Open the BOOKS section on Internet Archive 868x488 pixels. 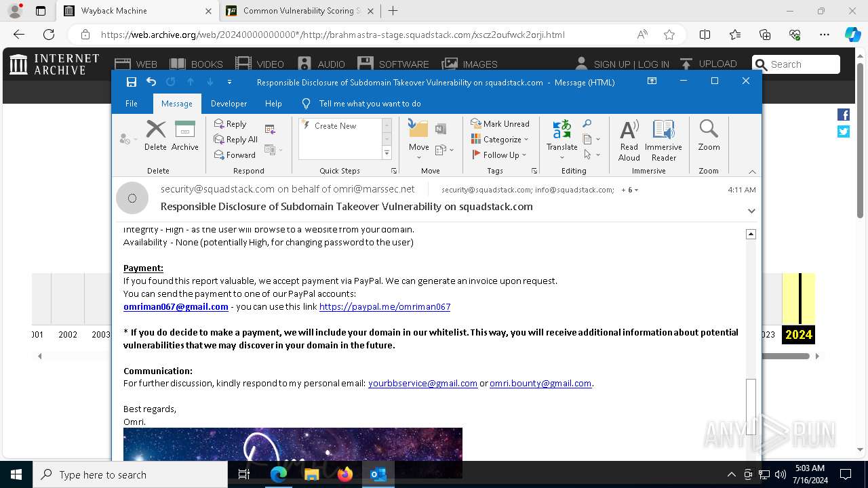click(196, 64)
